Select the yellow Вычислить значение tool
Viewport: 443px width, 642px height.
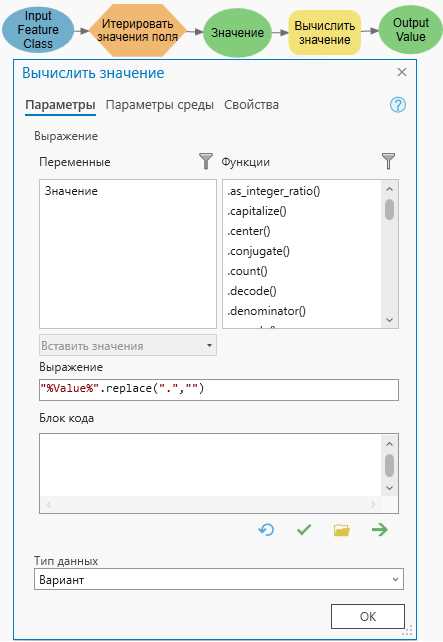pyautogui.click(x=325, y=33)
